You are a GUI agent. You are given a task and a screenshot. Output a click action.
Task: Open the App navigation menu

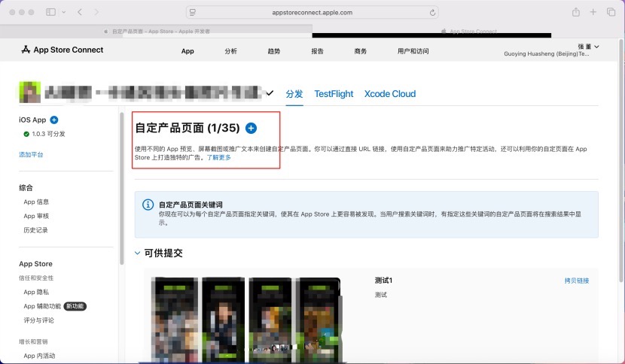pos(187,51)
